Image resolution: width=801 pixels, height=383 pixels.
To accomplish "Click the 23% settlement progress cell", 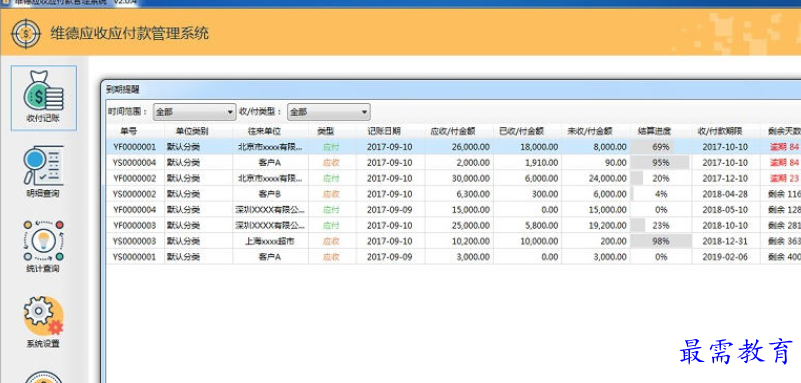I will 661,225.
